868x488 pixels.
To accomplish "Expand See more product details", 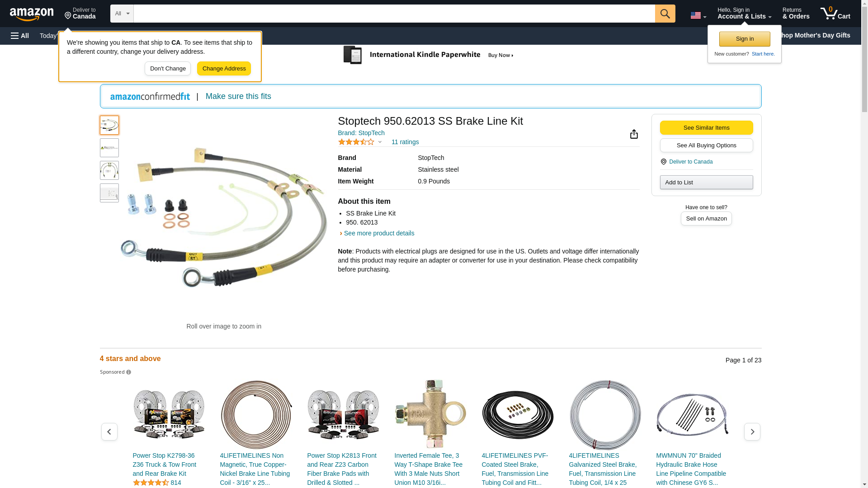I will (378, 234).
